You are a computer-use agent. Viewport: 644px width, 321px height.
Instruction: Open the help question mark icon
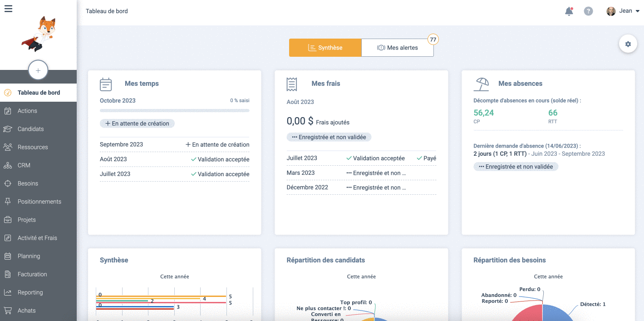click(x=588, y=11)
